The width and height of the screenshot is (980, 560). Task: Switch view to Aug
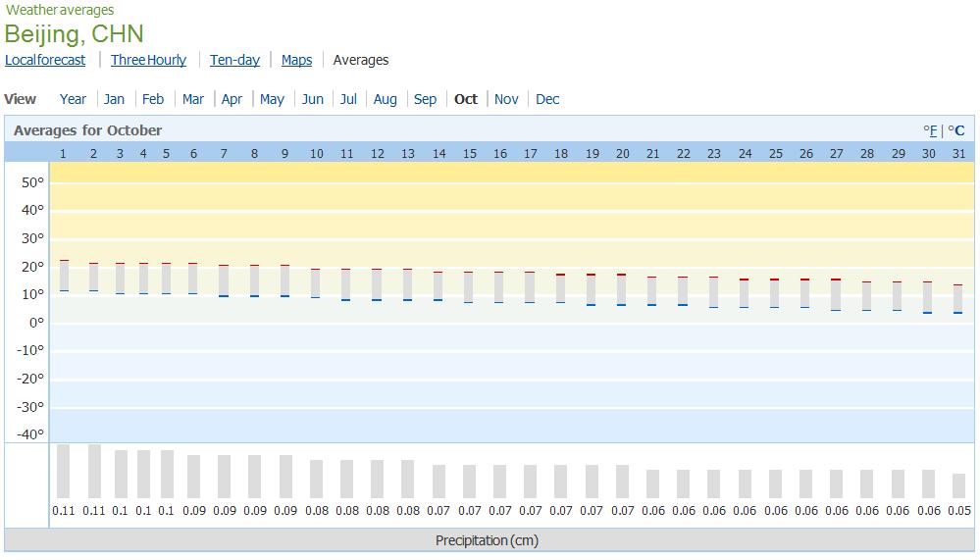pyautogui.click(x=385, y=99)
